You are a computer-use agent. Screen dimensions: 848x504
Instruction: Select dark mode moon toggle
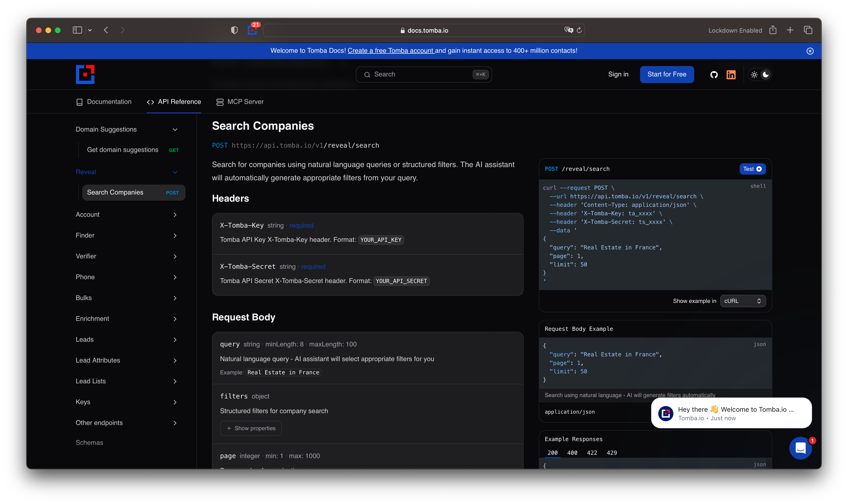coord(765,75)
